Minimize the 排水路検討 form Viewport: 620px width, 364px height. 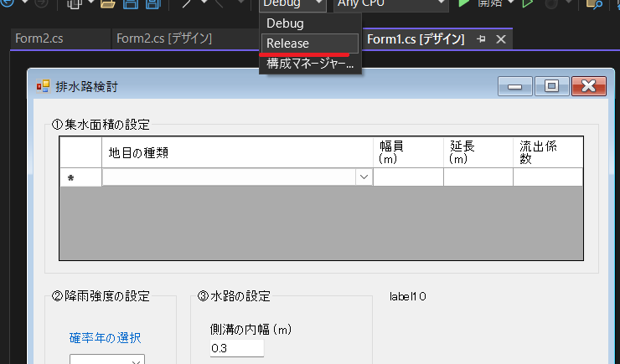(x=514, y=86)
